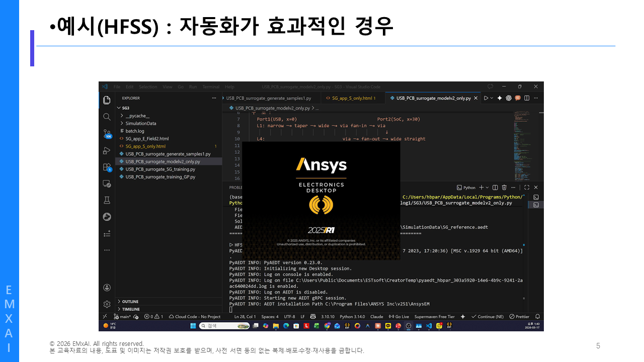Viewport: 644px width, 362px height.
Task: Click the Copilot status icon near LF
Action: pyautogui.click(x=313, y=317)
